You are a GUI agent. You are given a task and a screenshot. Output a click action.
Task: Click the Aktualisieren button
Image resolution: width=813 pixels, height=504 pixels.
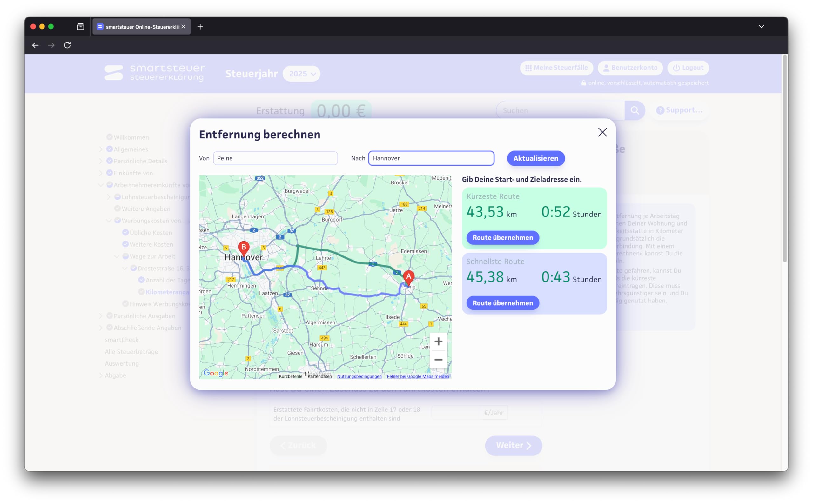click(535, 158)
